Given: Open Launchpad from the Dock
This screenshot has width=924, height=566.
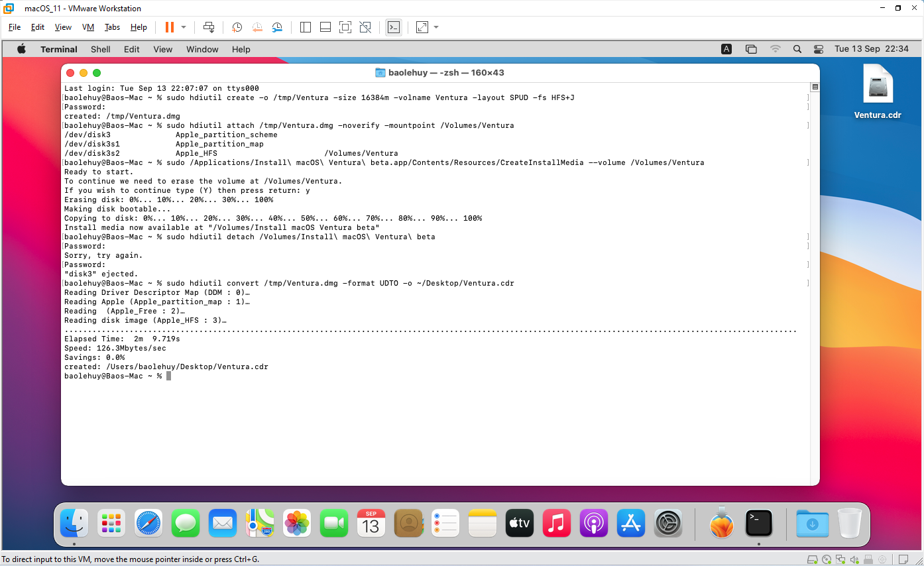Looking at the screenshot, I should click(111, 524).
